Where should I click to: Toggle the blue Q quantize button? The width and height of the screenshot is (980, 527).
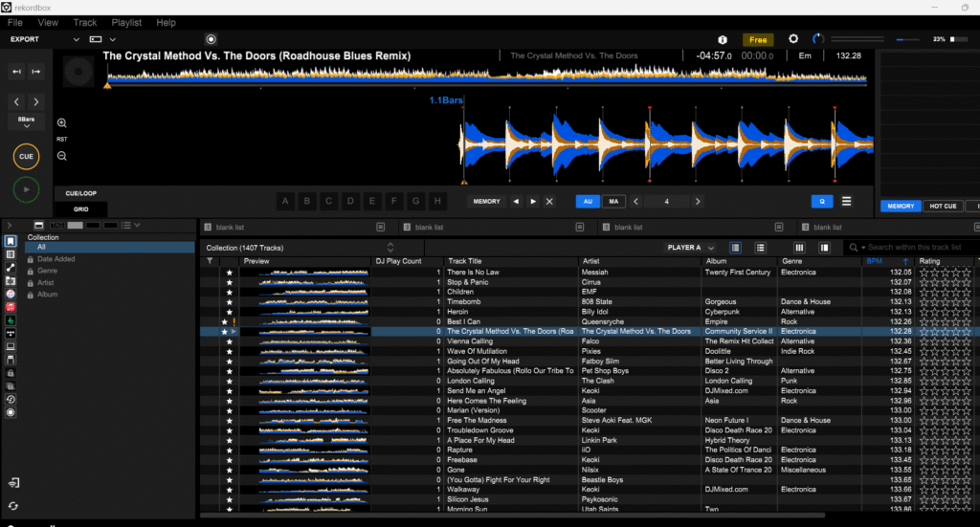(x=822, y=202)
